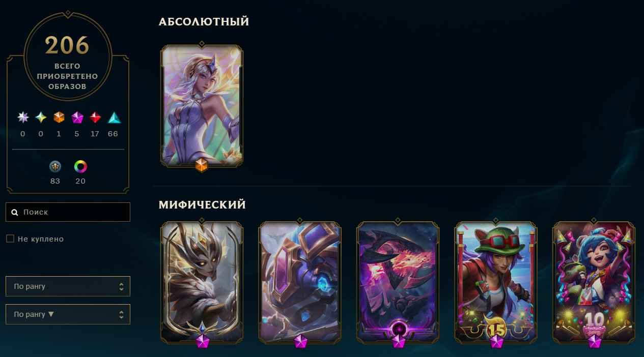
Task: Open the "По рангу ▼" sort order dropdown
Action: 68,314
